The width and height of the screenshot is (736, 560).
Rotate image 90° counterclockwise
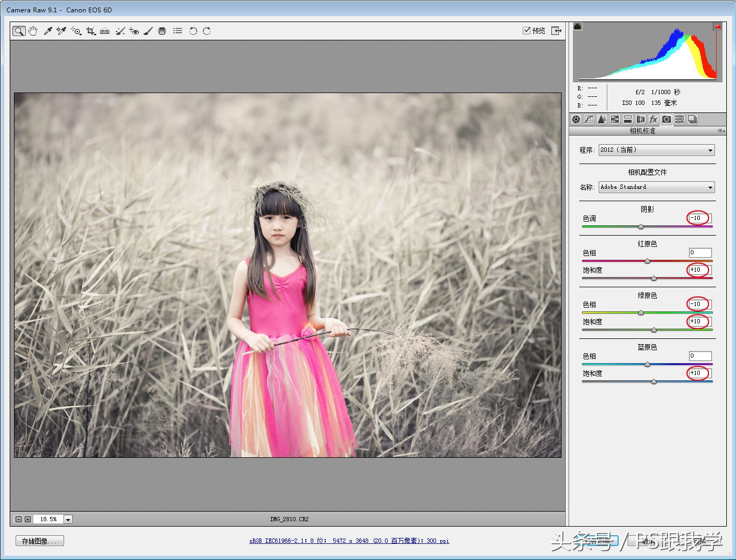[x=193, y=31]
